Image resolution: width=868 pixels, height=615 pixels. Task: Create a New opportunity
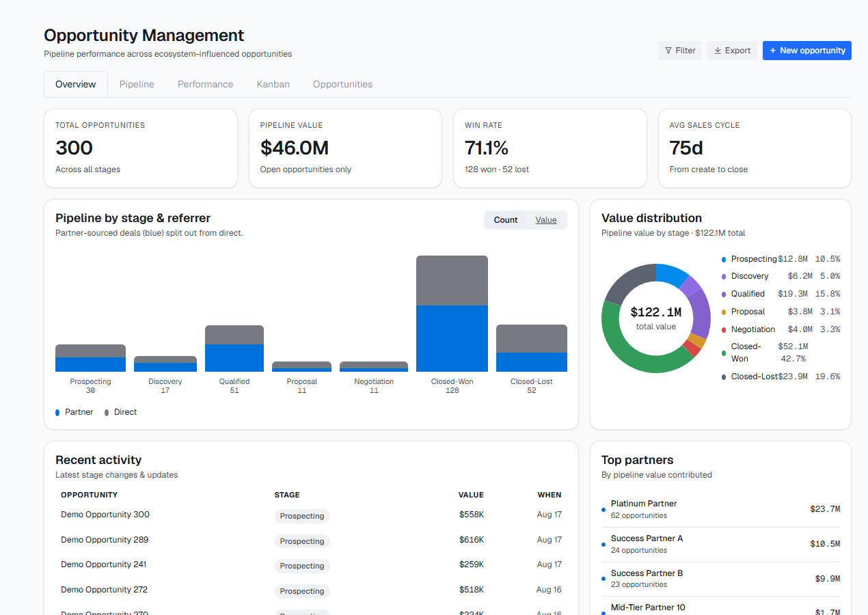807,51
